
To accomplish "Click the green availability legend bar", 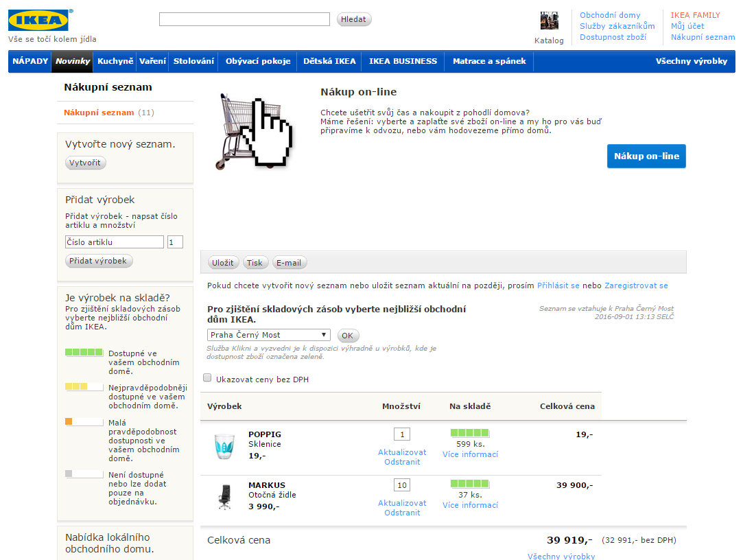I will point(84,352).
